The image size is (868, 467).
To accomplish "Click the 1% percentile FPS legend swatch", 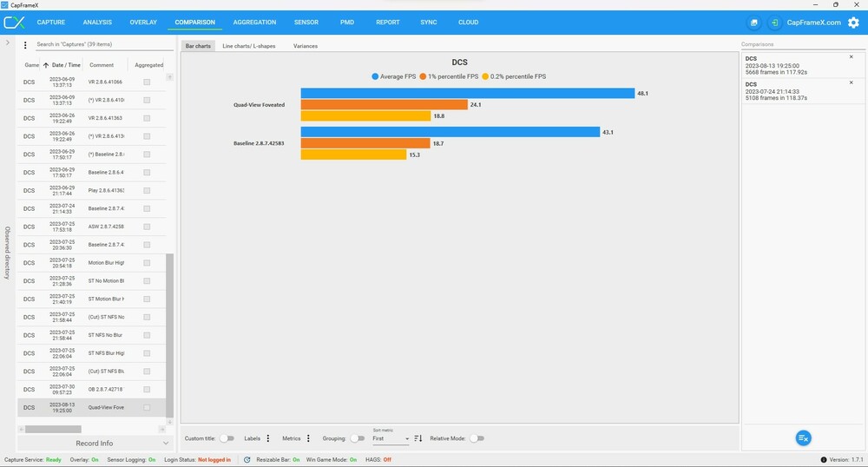I will pos(423,77).
